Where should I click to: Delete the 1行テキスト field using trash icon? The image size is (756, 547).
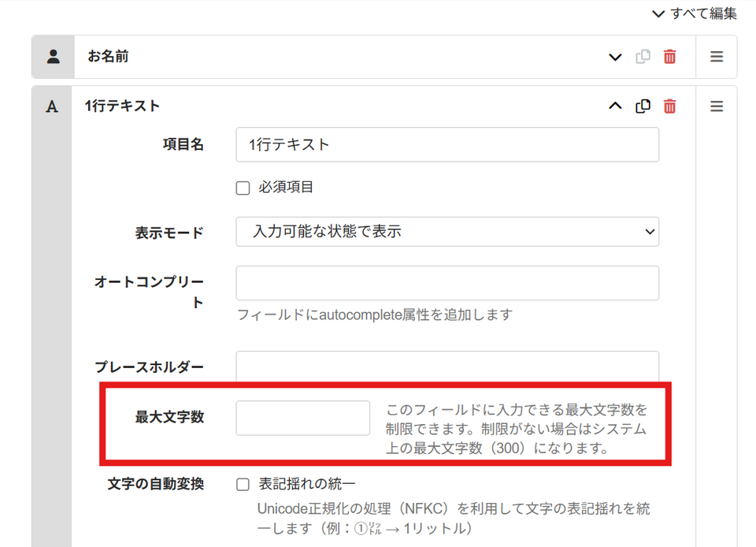(x=669, y=106)
